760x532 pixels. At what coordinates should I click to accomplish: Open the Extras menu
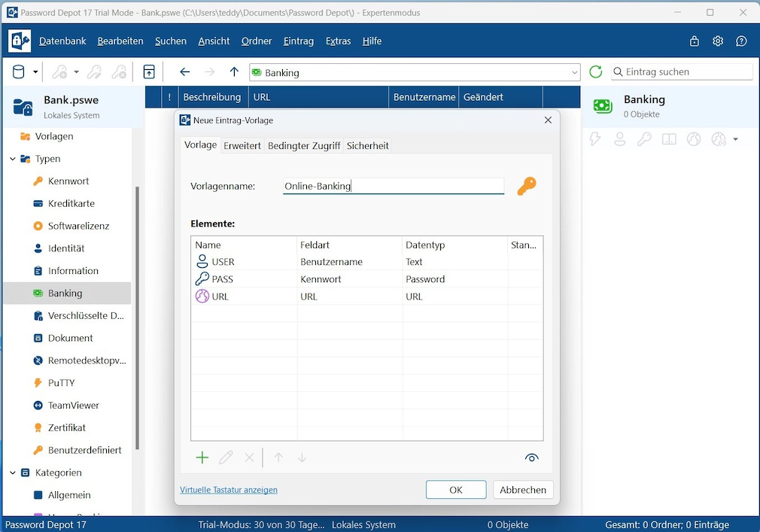[338, 41]
